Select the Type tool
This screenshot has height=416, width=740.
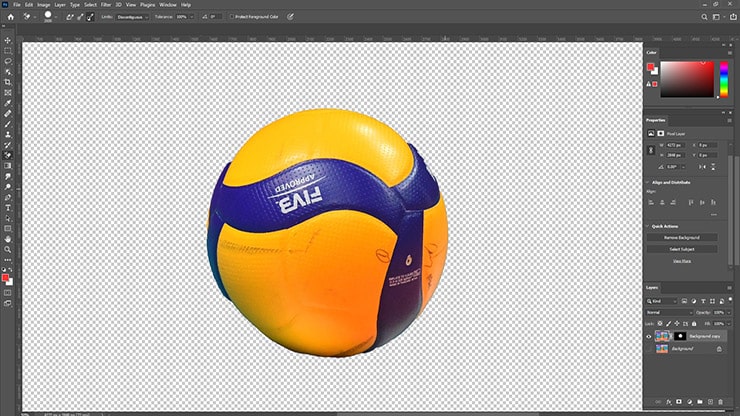(8, 208)
